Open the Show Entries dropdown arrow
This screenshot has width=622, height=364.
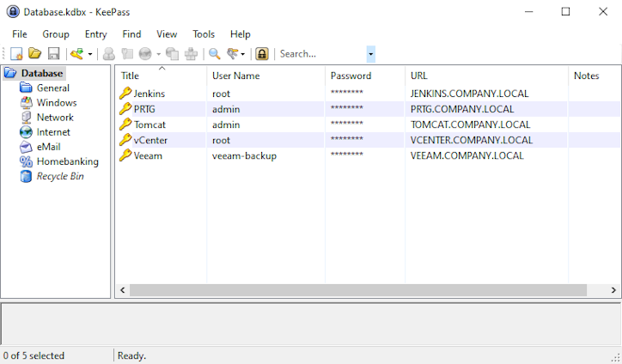point(243,54)
